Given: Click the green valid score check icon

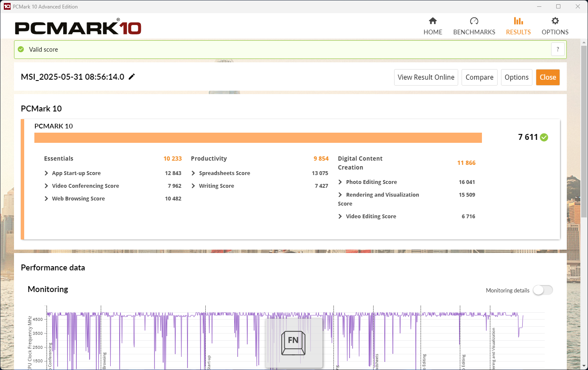Looking at the screenshot, I should coord(21,49).
